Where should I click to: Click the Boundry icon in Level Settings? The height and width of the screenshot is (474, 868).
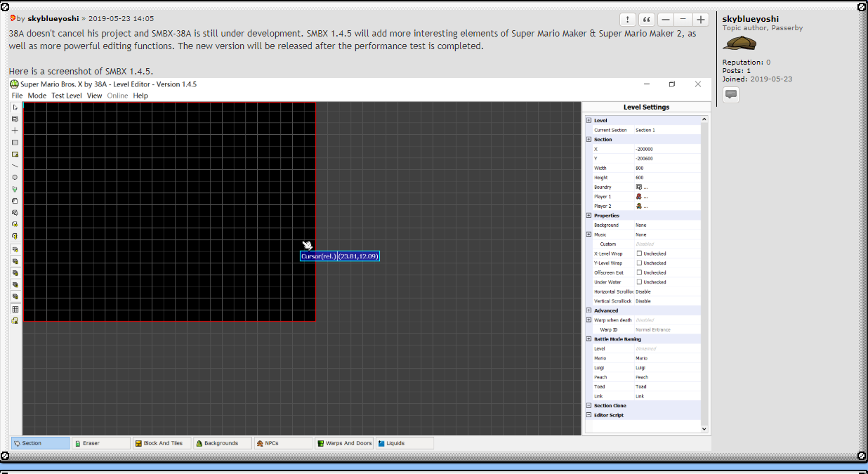click(639, 187)
